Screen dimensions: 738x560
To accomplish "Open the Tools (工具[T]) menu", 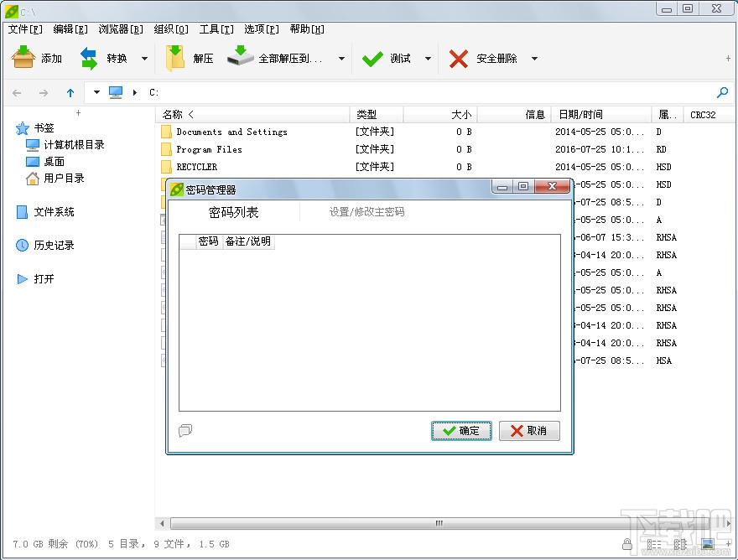I will tap(216, 29).
